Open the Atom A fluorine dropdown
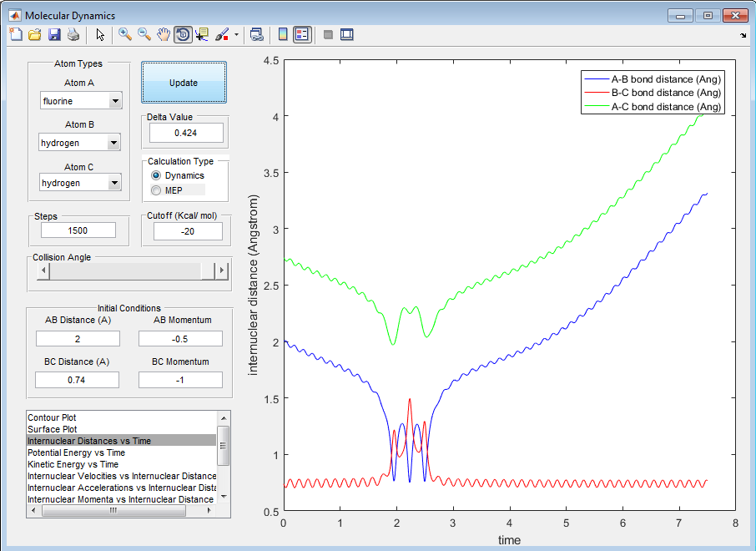 (x=114, y=101)
